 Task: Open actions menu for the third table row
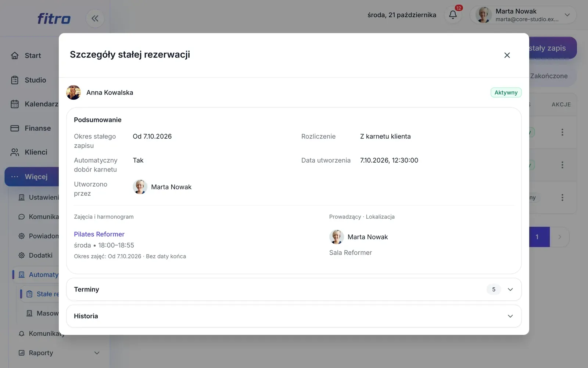point(562,198)
